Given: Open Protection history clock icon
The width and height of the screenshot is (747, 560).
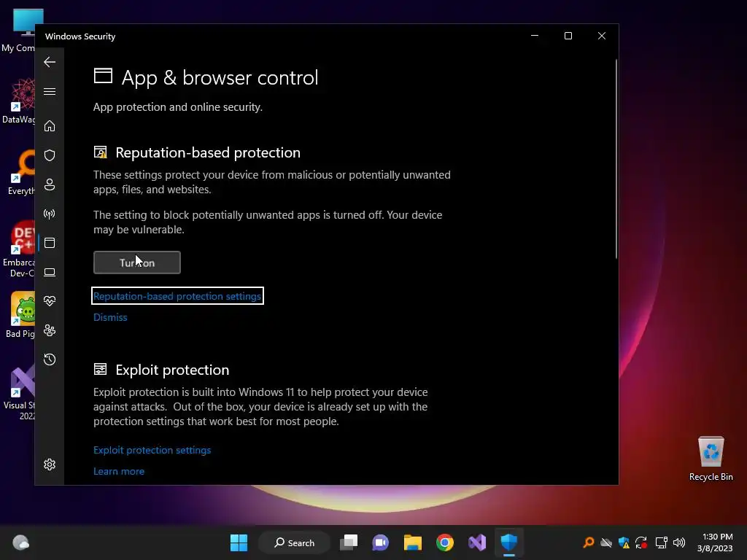Looking at the screenshot, I should pos(50,359).
